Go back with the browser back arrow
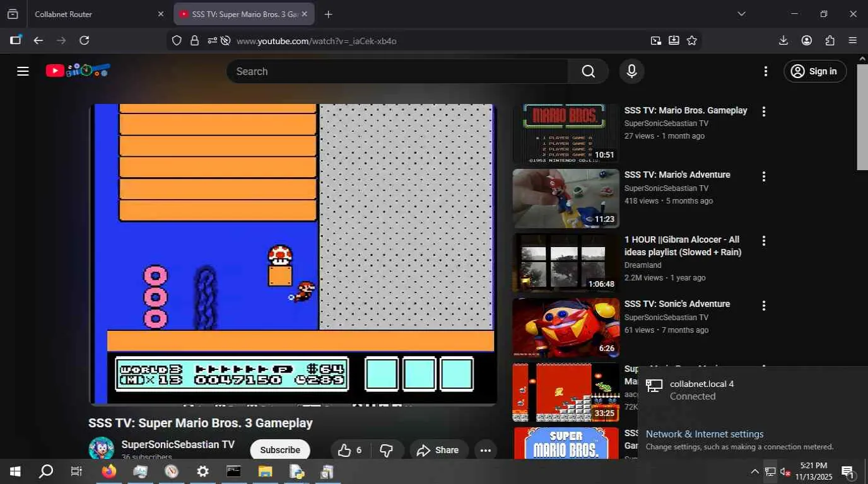This screenshot has width=868, height=484. [x=38, y=40]
